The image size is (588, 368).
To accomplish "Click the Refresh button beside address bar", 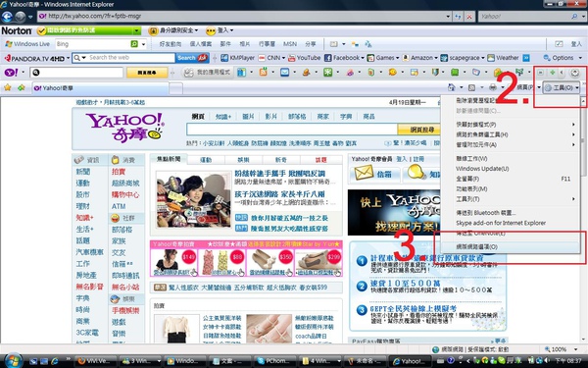I will (x=458, y=17).
